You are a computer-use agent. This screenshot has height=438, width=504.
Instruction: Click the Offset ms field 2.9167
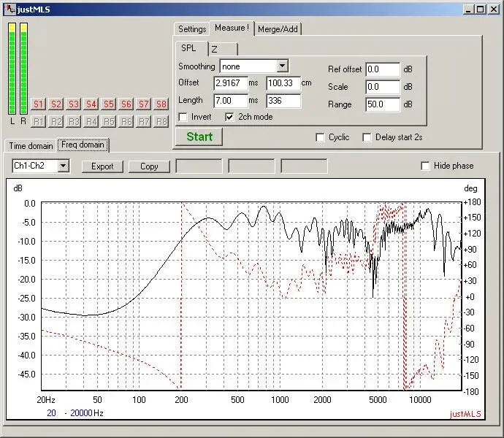231,83
